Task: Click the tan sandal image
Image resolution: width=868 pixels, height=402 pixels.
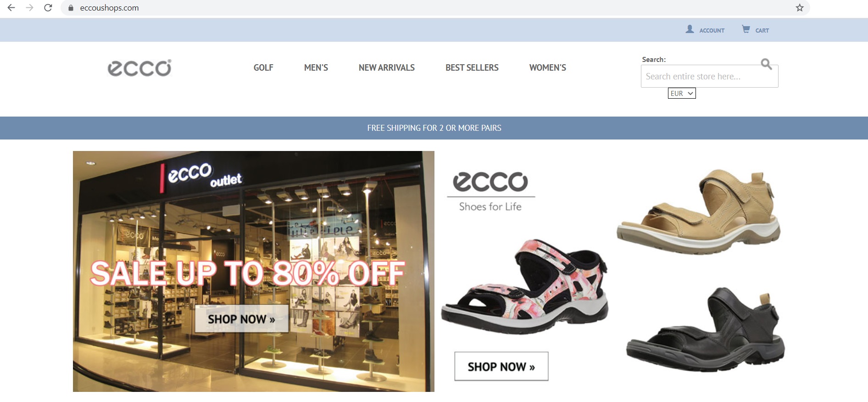Action: coord(699,211)
